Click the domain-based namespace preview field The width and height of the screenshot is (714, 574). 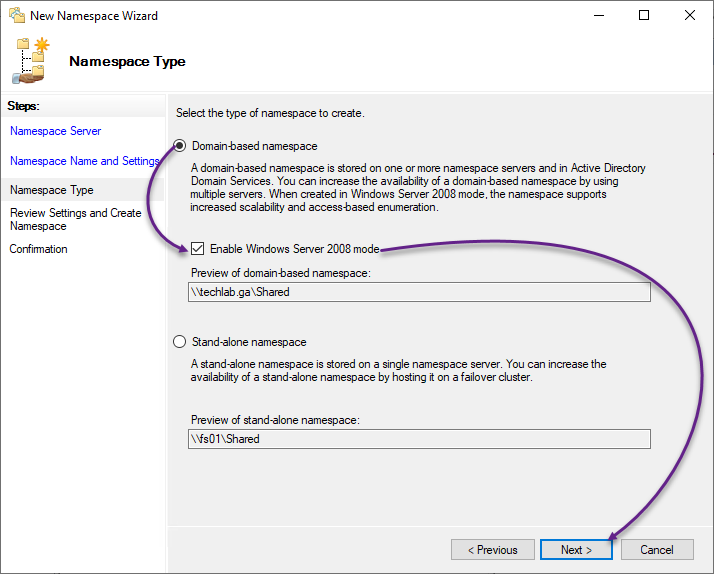[419, 292]
